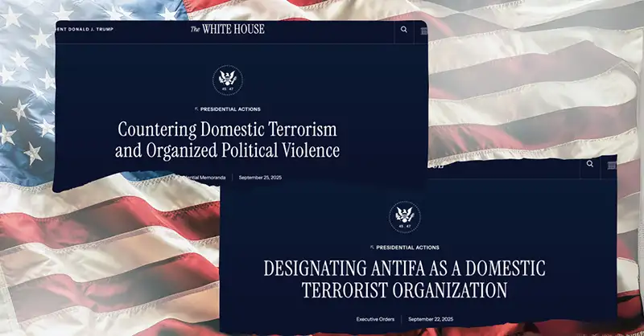Click the search icon on the Antifa designation page
This screenshot has width=644, height=336.
[x=590, y=164]
